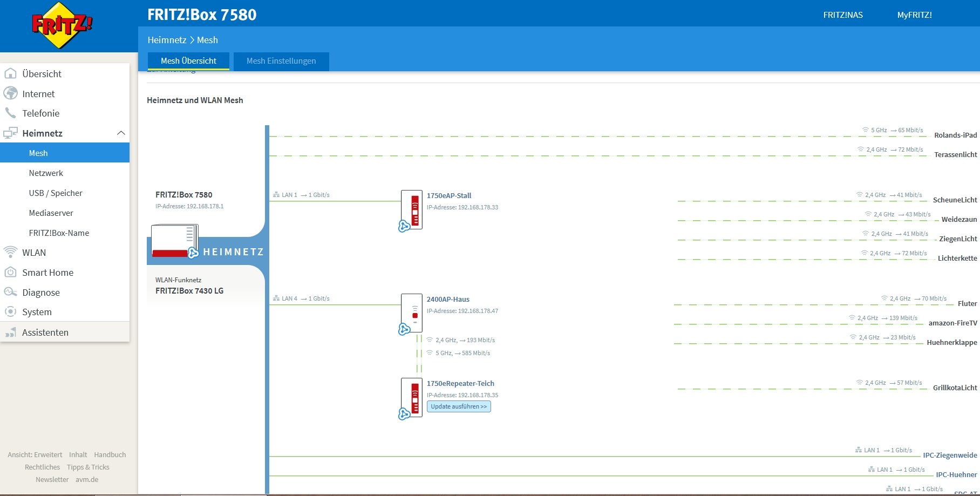Click the 2400AP-Haus repeater device icon
This screenshot has height=496, width=980.
pyautogui.click(x=411, y=314)
